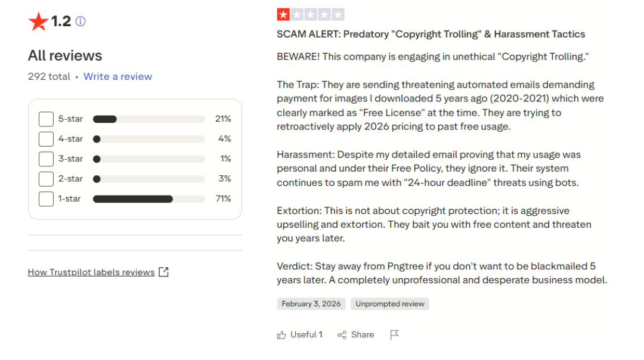This screenshot has height=360, width=644.
Task: Toggle the 1-star filter checkbox
Action: tap(46, 198)
